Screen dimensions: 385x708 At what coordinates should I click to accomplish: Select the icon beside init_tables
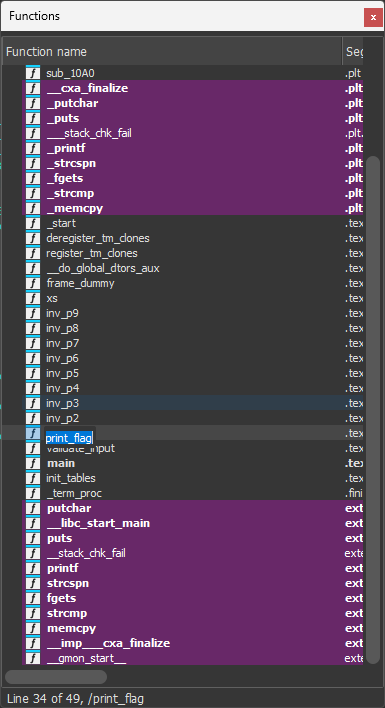[x=32, y=478]
